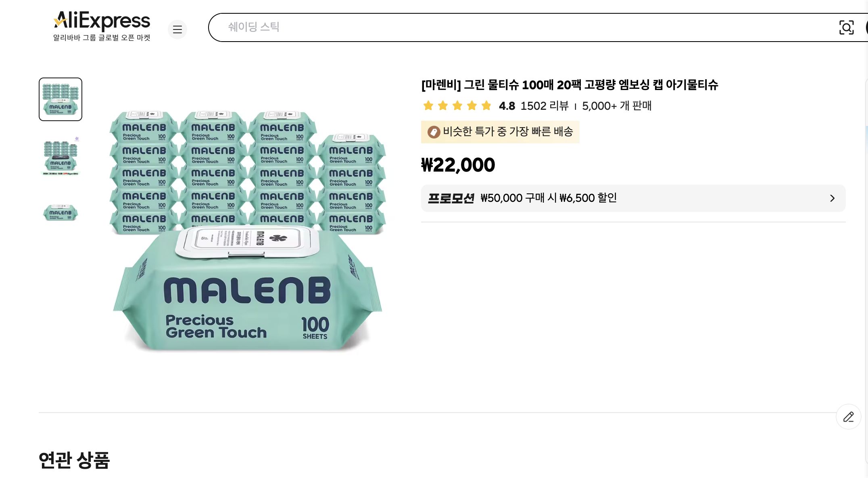Screen dimensions: 868x478
Task: Open the user account icon at top right
Action: [x=866, y=27]
